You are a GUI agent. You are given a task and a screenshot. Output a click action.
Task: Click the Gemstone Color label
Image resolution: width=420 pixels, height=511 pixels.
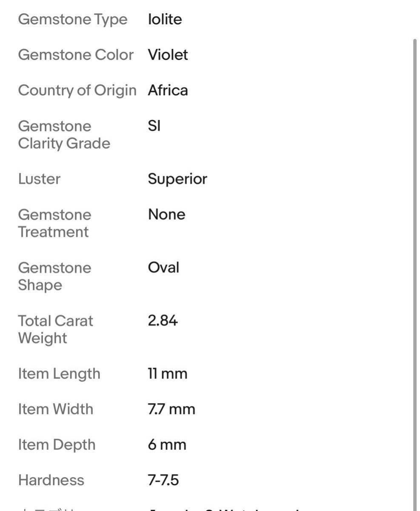tap(76, 55)
